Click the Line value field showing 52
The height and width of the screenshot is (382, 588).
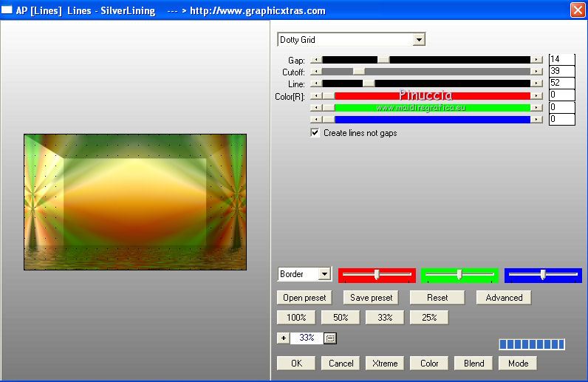click(x=561, y=83)
